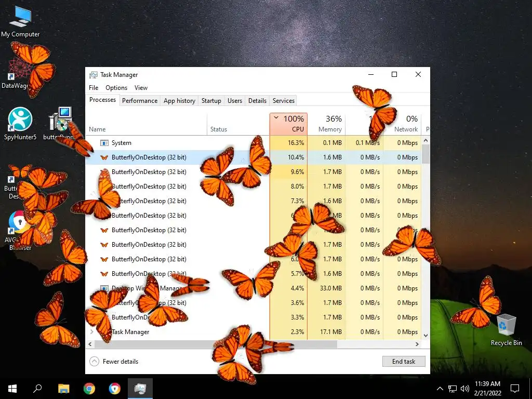
Task: Open the network tray icon
Action: [x=453, y=389]
